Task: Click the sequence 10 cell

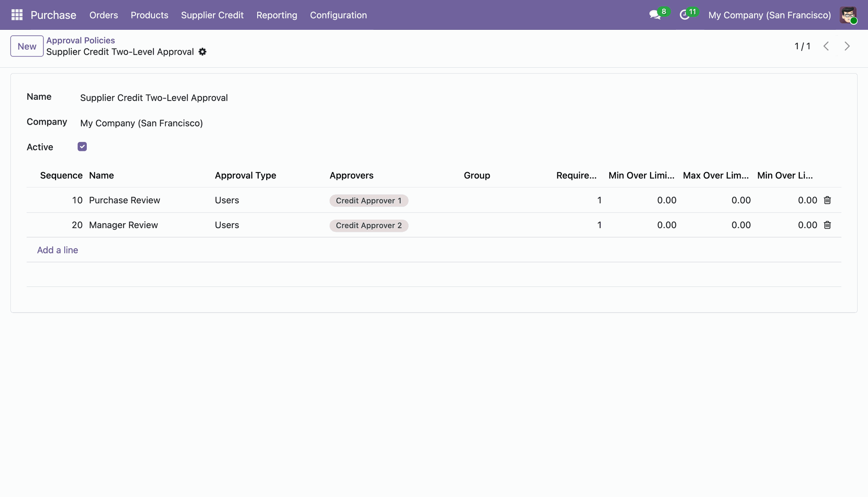Action: pos(77,200)
